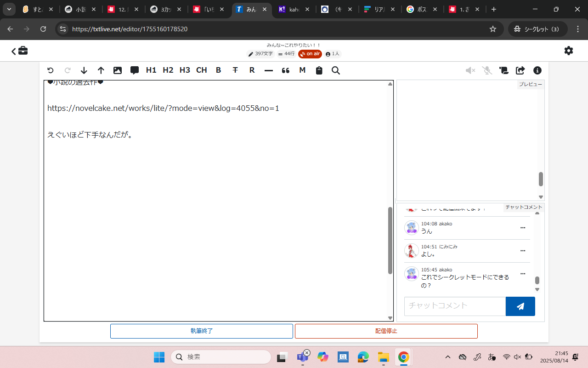
Task: Open the search magnifier in editor toolbar
Action: [336, 70]
